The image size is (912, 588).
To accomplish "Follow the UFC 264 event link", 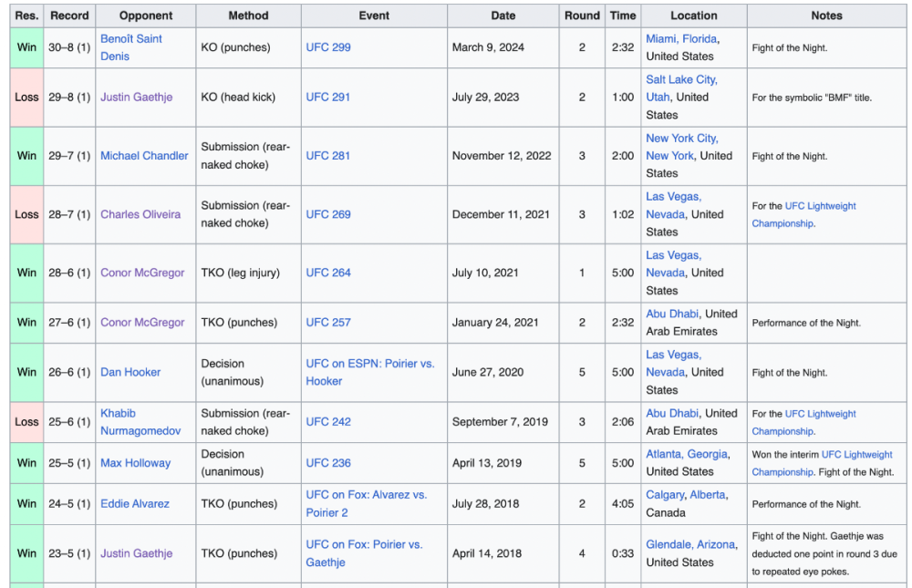I will coord(328,273).
